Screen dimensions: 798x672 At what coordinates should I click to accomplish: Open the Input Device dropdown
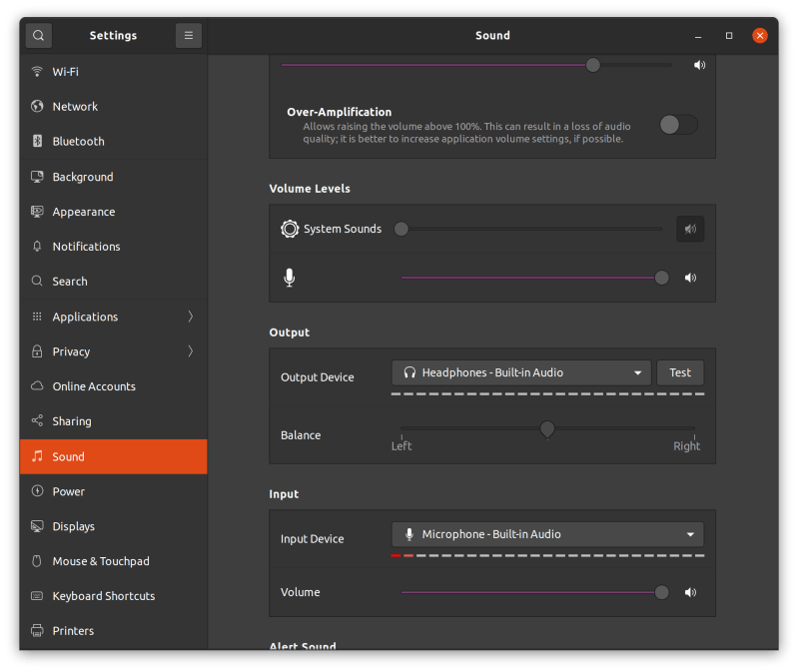pyautogui.click(x=547, y=534)
